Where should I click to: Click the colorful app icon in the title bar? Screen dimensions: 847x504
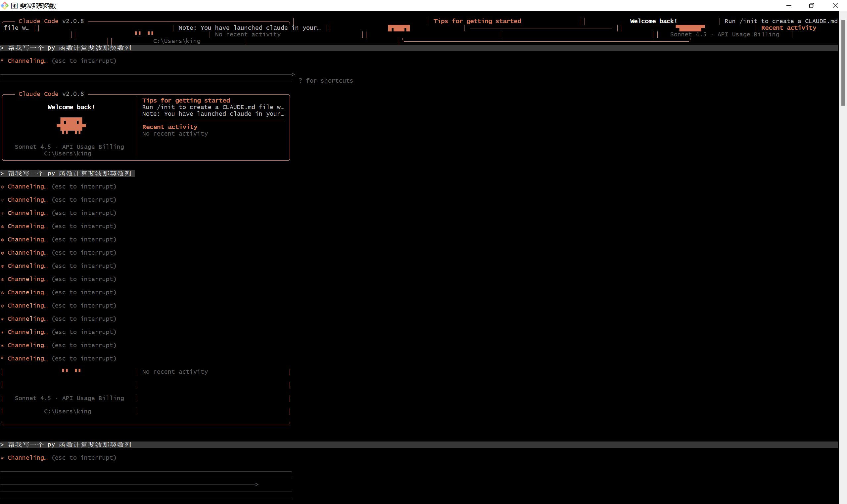click(x=4, y=5)
